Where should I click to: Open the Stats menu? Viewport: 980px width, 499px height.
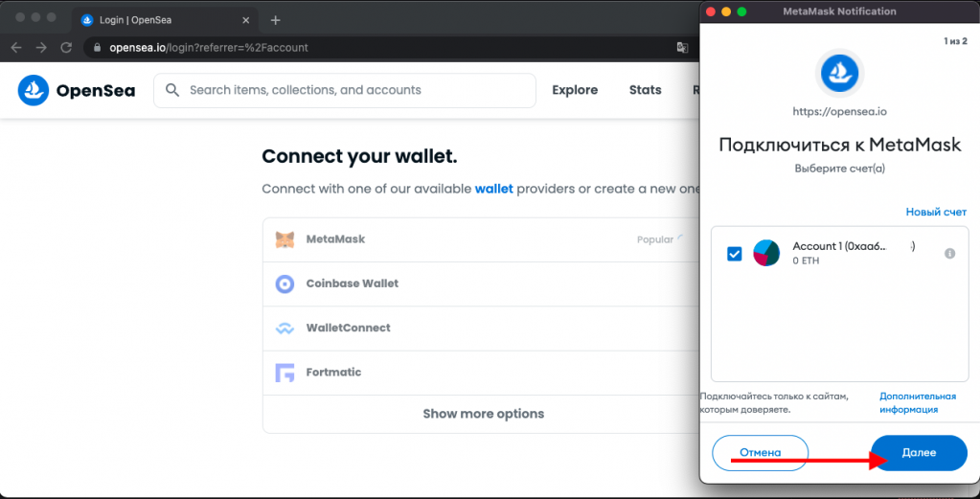[645, 90]
